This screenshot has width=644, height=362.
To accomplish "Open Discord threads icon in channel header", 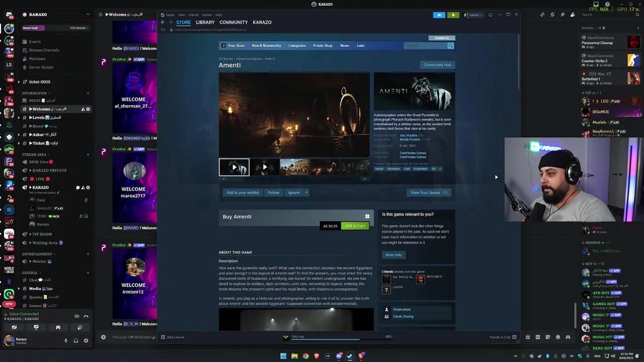I will (542, 15).
